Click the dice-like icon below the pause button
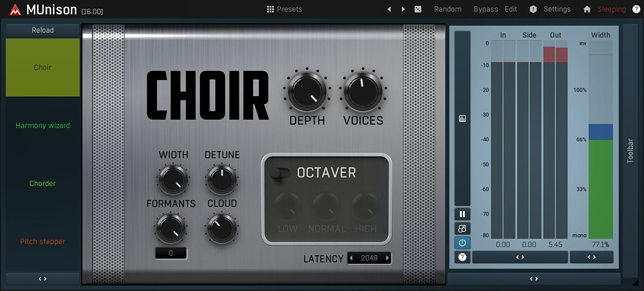The height and width of the screenshot is (291, 644). click(462, 229)
